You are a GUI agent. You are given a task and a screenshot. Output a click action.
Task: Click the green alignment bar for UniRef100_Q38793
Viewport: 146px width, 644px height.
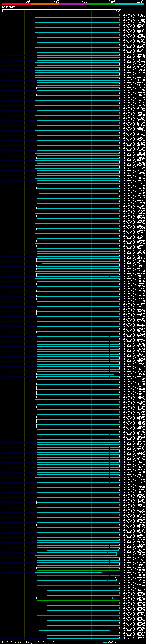click(x=79, y=575)
